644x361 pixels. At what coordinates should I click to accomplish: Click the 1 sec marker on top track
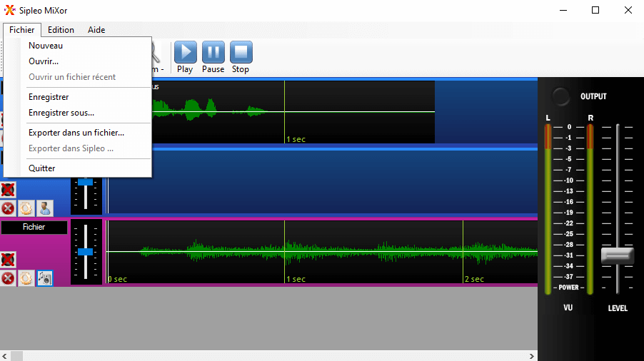[296, 139]
